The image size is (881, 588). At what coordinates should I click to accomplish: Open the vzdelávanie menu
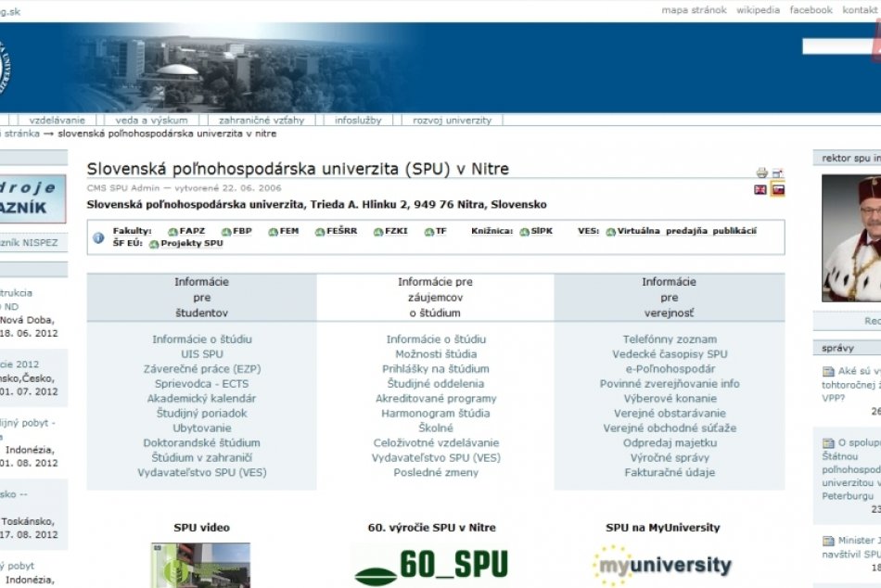click(57, 120)
